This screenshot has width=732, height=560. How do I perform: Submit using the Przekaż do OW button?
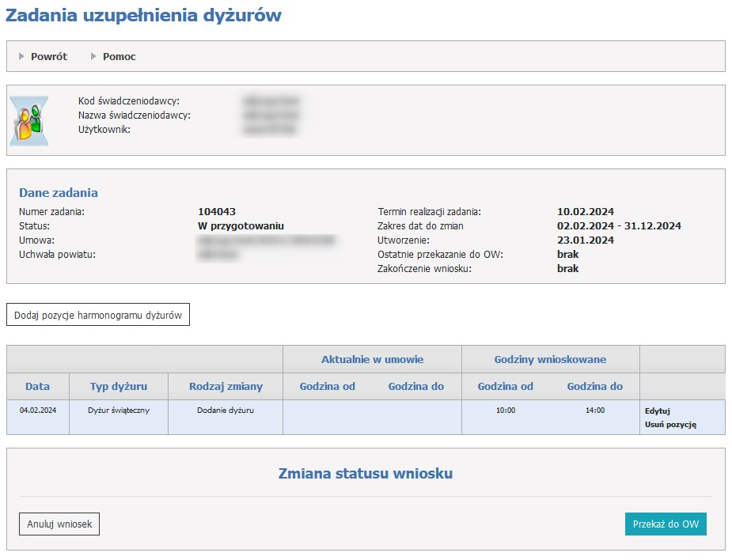666,524
